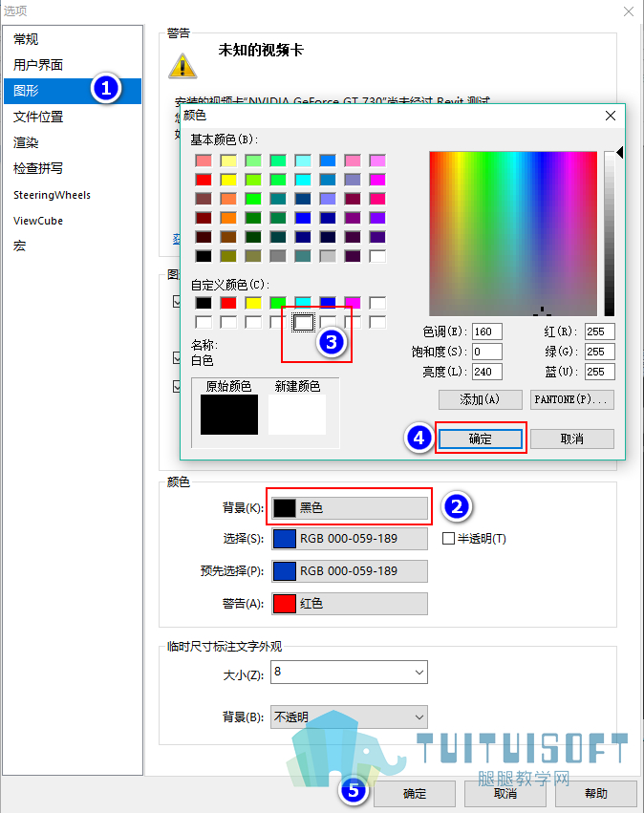Enable the 半透明(T) checkbox
The image size is (644, 813).
pyautogui.click(x=448, y=539)
